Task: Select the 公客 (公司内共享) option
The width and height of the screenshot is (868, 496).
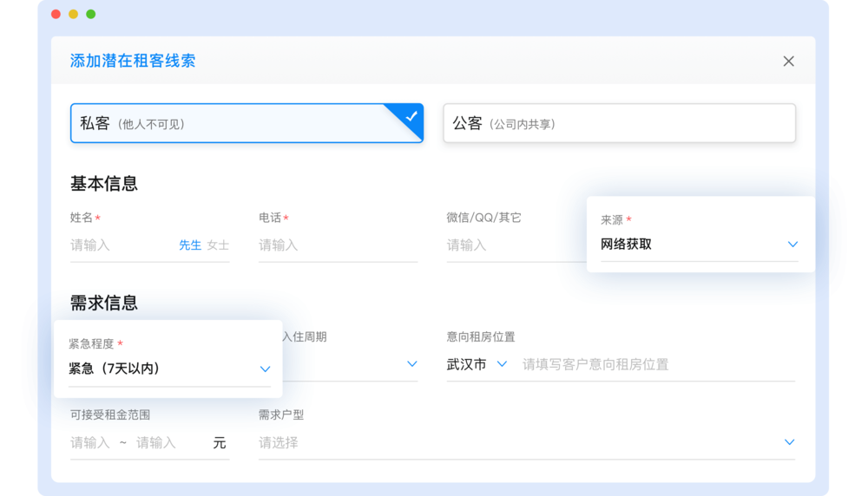Action: tap(619, 123)
